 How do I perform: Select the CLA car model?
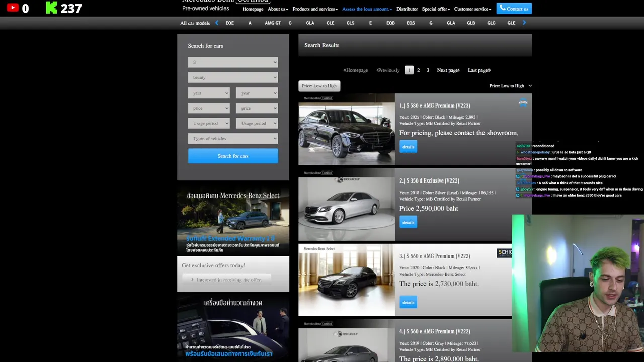pyautogui.click(x=310, y=23)
